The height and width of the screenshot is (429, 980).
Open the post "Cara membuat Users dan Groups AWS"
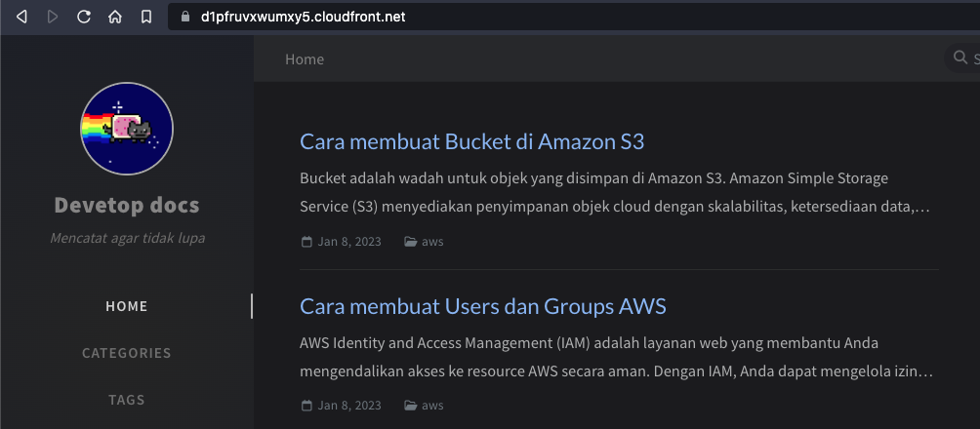[x=482, y=306]
